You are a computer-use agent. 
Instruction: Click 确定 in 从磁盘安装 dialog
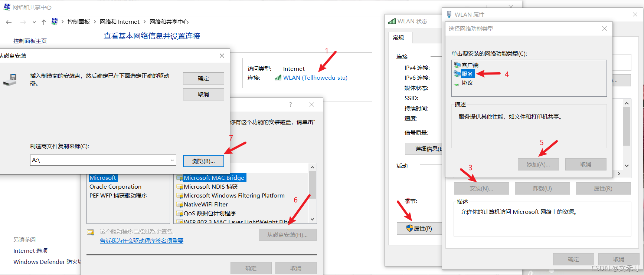203,78
